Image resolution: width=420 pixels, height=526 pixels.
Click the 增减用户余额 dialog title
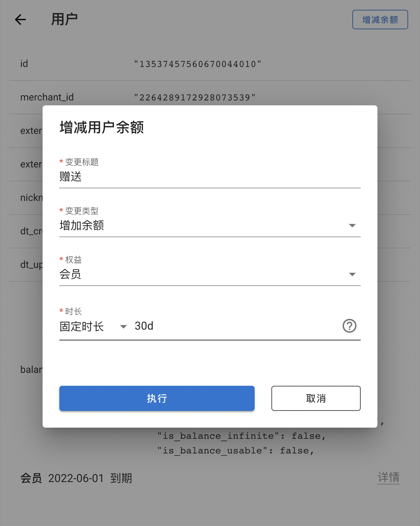(102, 127)
